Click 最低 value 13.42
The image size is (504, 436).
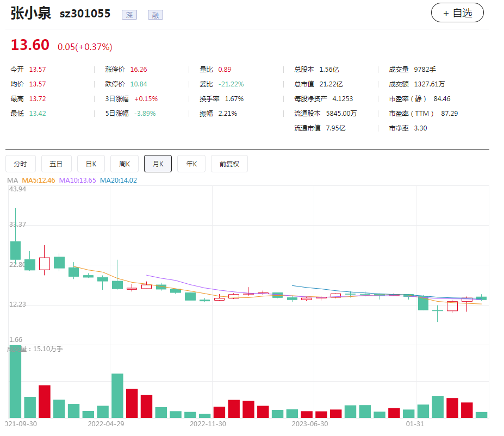[38, 114]
